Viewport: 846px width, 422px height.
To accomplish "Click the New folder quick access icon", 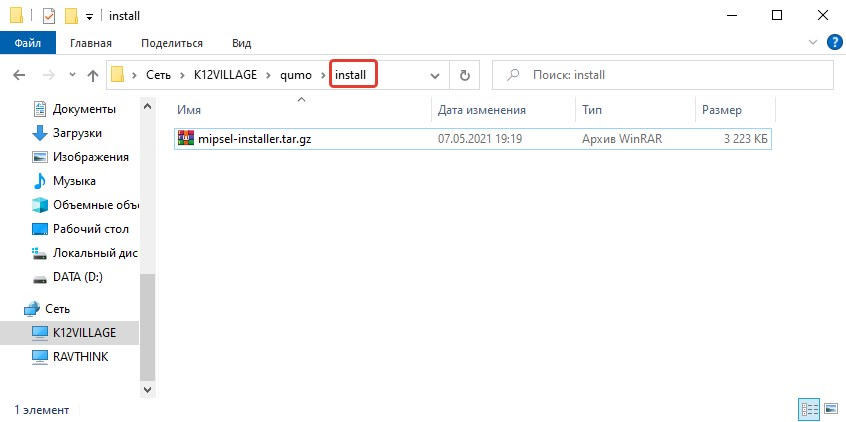I will (x=71, y=16).
